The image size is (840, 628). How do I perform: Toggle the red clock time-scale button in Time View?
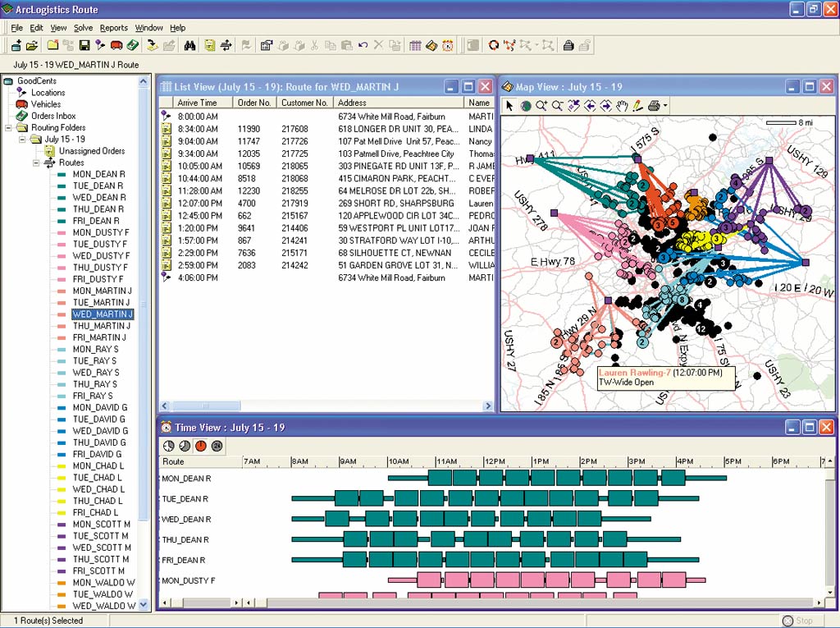(x=201, y=446)
